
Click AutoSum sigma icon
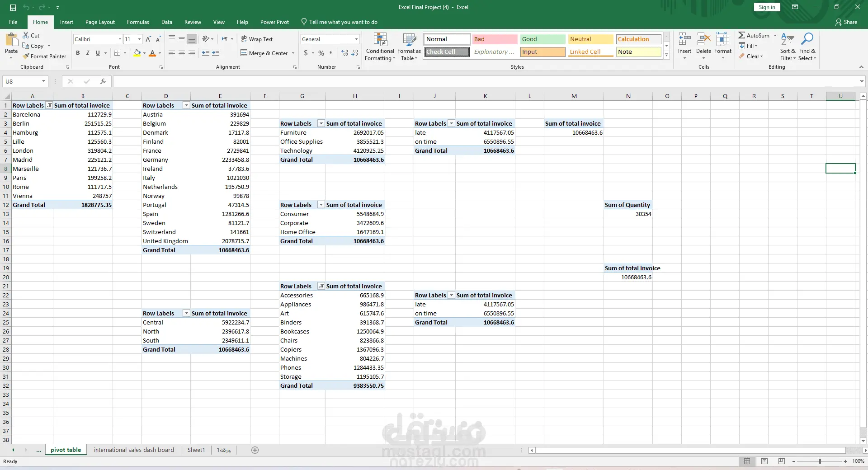tap(742, 35)
